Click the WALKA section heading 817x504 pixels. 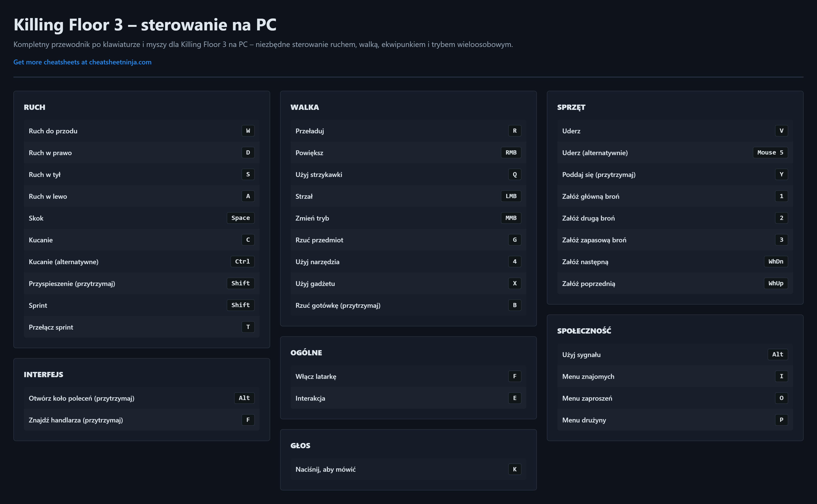pyautogui.click(x=304, y=107)
